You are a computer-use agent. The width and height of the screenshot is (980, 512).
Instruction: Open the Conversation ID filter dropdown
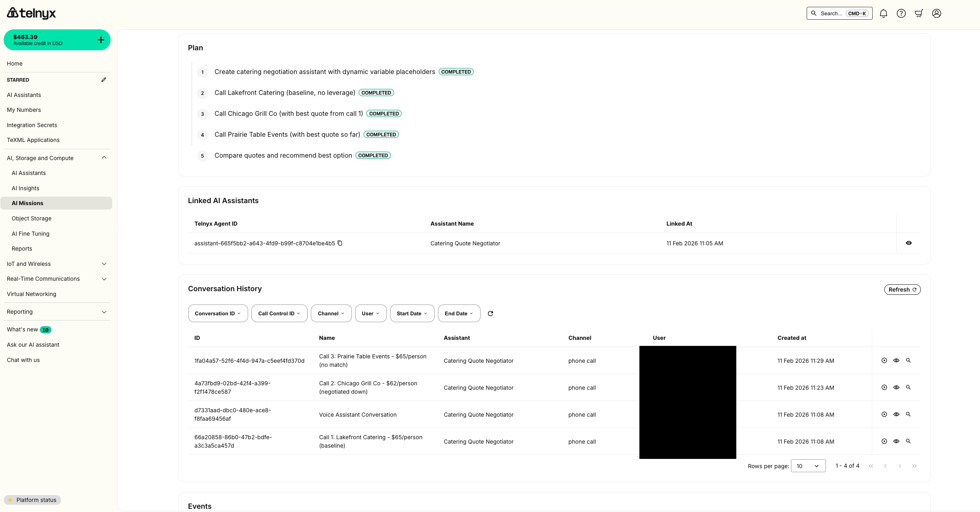pyautogui.click(x=218, y=313)
